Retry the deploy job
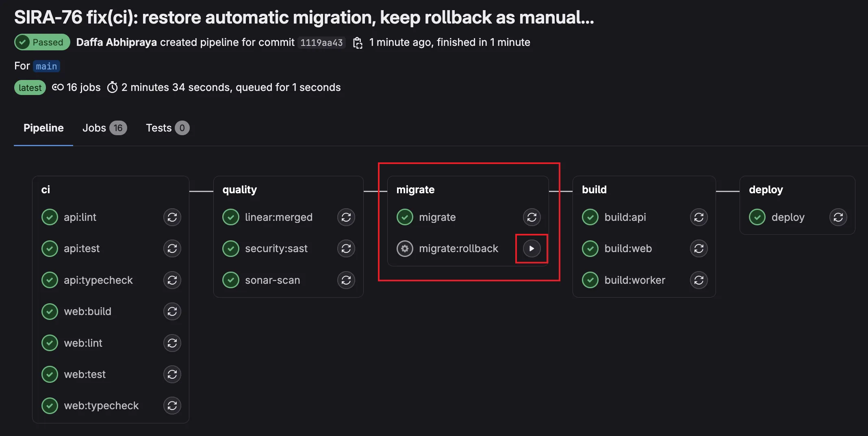868x436 pixels. (x=838, y=217)
